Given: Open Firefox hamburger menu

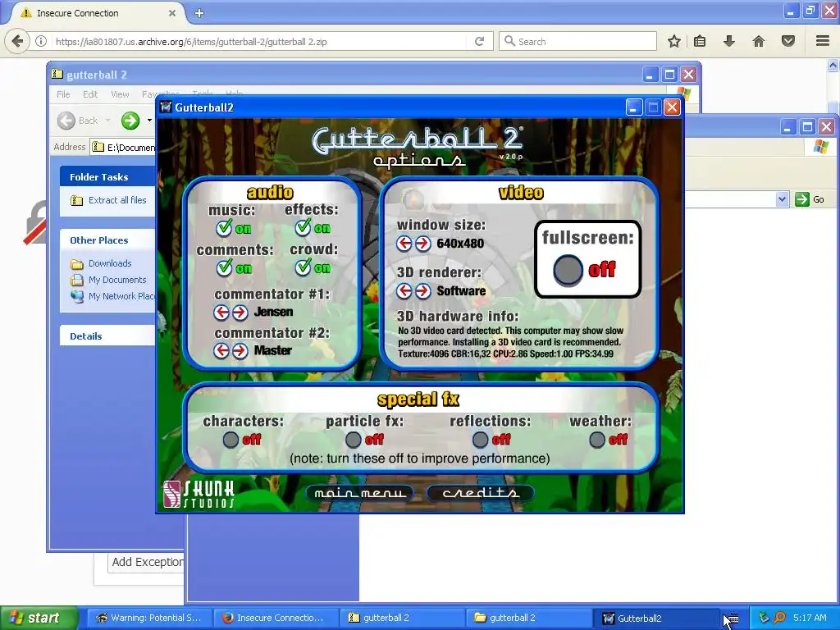Looking at the screenshot, I should point(823,41).
